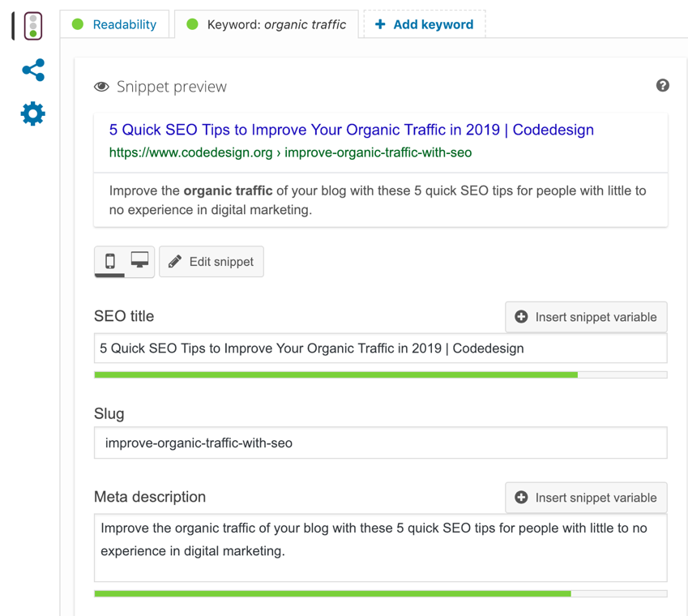Open the help question mark icon

tap(663, 85)
